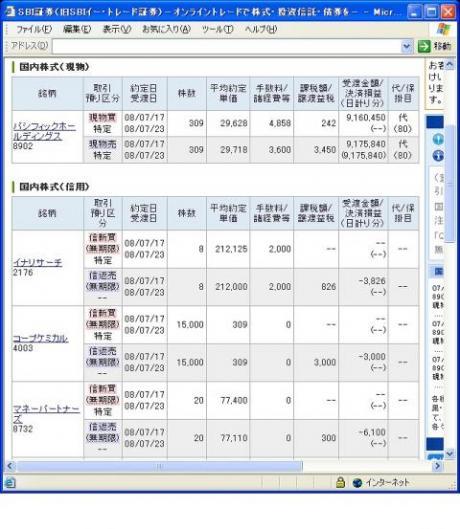The width and height of the screenshot is (460, 529).
Task: Click the horizontal scrollbar thumb
Action: tap(159, 466)
